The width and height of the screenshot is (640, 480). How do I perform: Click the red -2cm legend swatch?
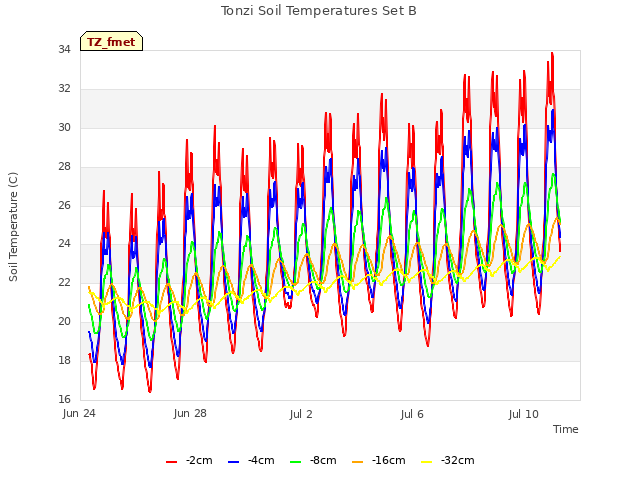point(171,462)
